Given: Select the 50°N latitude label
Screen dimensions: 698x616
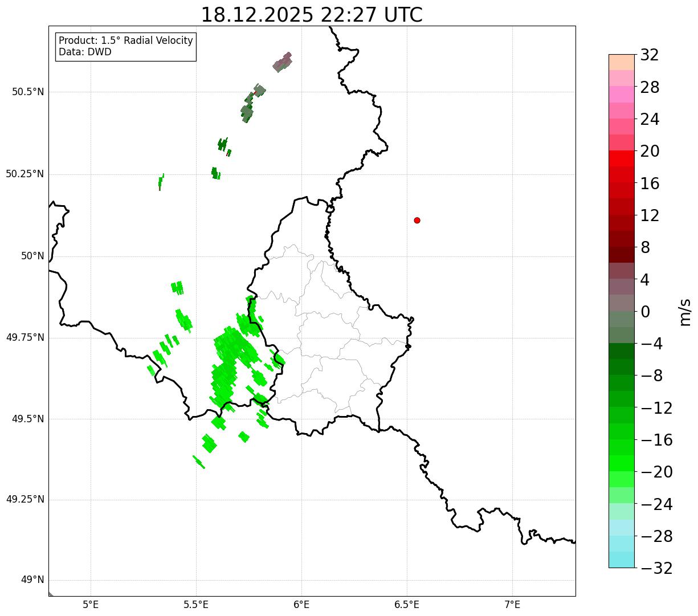Looking at the screenshot, I should 32,256.
